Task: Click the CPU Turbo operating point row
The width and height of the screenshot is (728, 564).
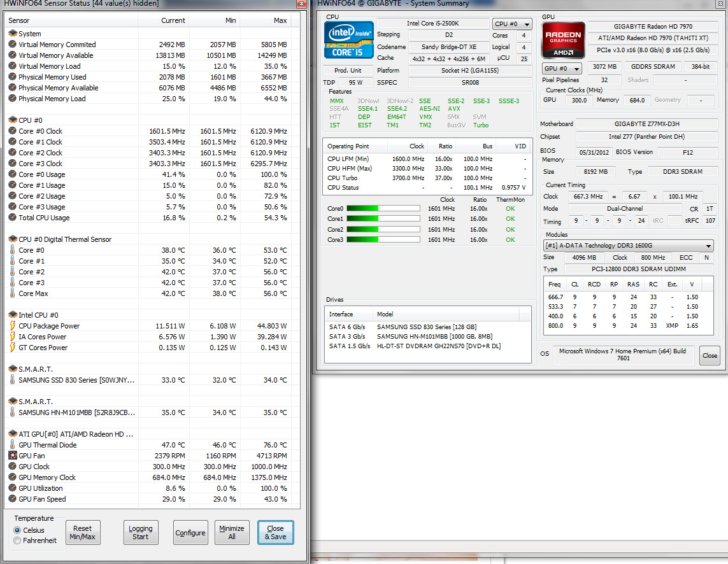Action: click(x=427, y=178)
